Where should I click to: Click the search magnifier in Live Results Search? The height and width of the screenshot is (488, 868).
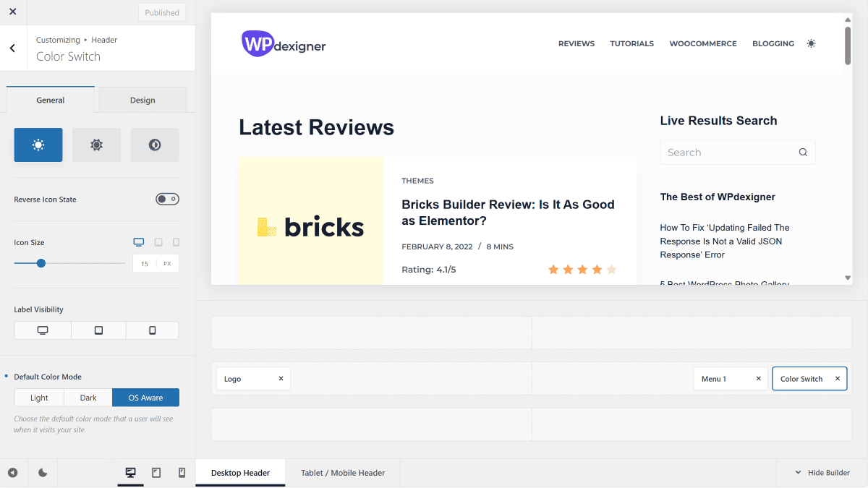[x=803, y=152]
